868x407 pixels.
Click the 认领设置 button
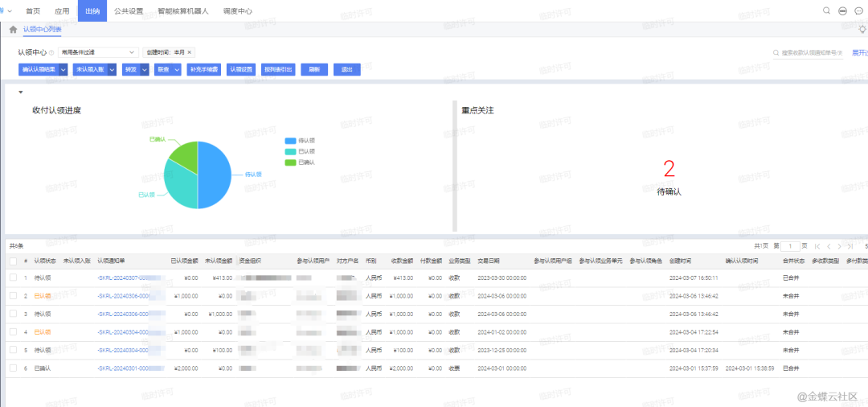point(241,70)
